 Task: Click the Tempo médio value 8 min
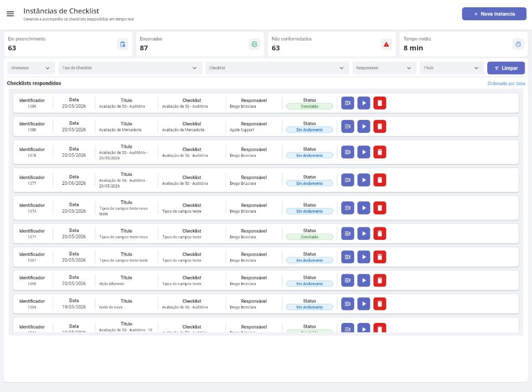413,48
